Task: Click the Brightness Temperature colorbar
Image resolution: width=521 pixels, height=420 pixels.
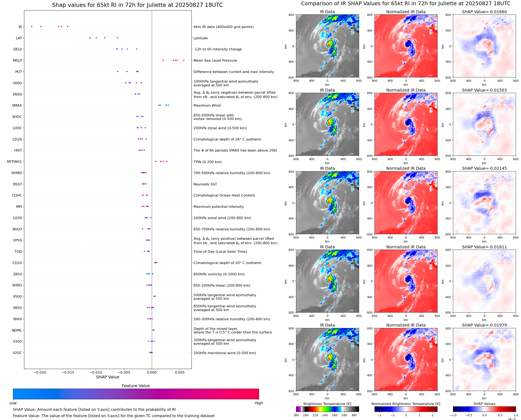Action: (327, 409)
